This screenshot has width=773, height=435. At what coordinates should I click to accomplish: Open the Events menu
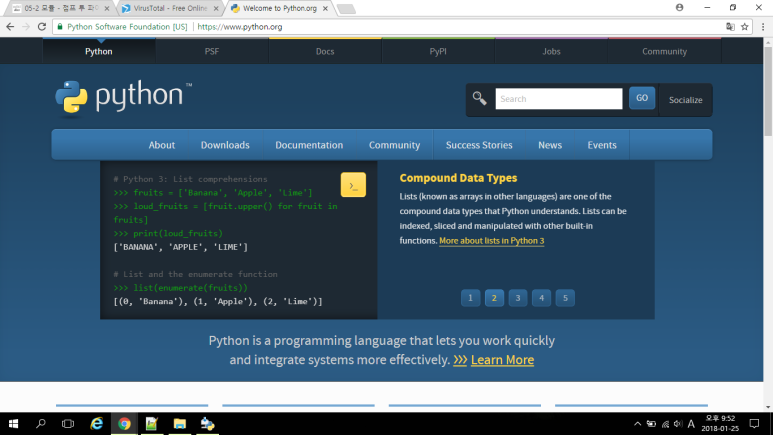(602, 145)
